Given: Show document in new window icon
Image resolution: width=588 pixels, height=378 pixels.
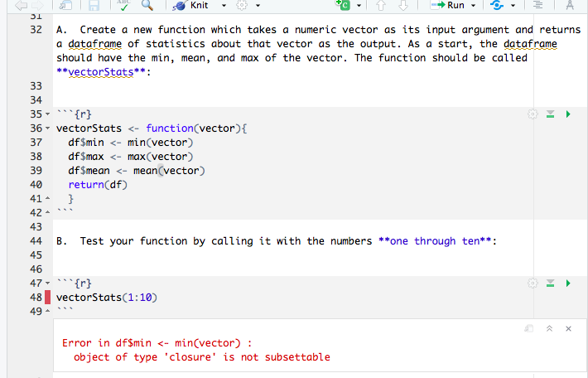Looking at the screenshot, I should (x=66, y=5).
